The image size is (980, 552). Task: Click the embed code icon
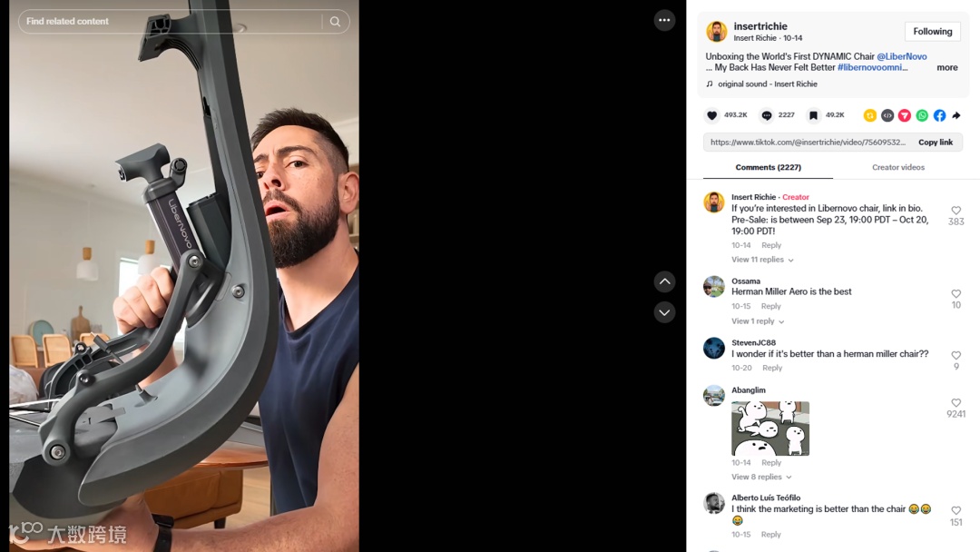(887, 115)
